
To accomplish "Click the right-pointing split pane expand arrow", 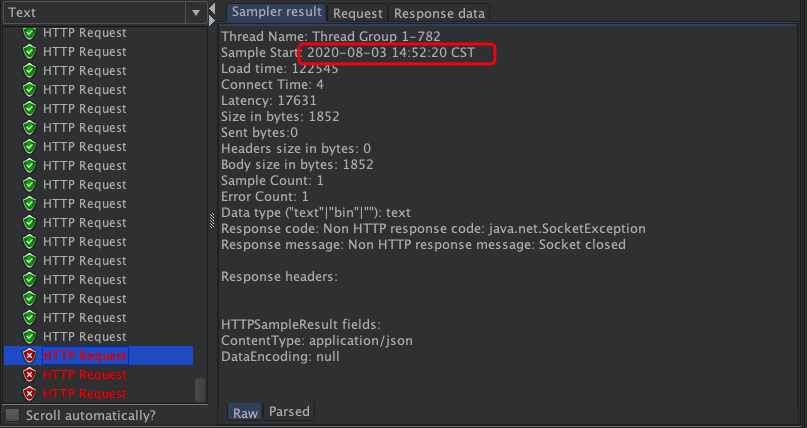I will tap(211, 18).
